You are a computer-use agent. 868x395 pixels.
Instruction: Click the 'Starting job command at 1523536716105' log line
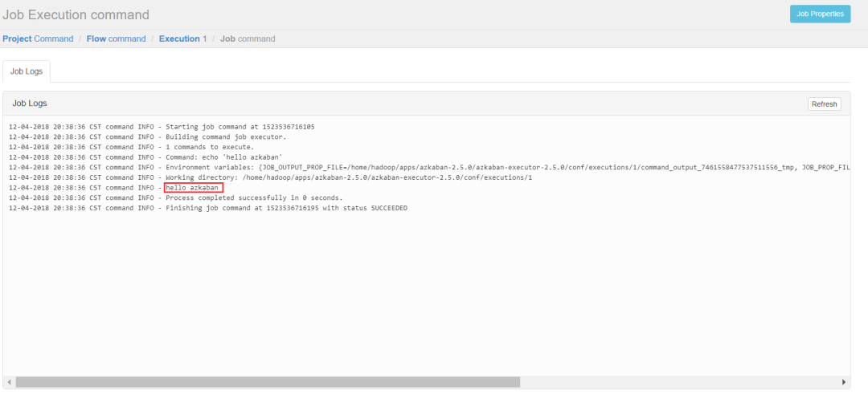click(x=162, y=127)
